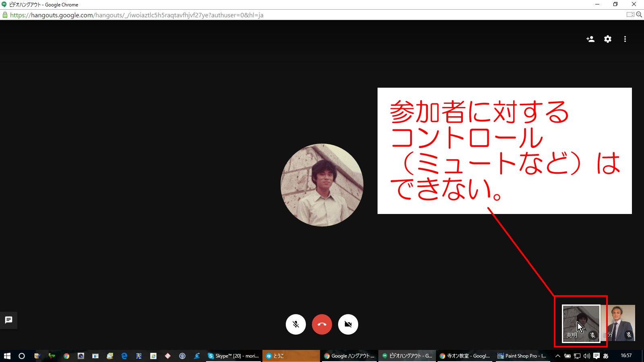Click the battery power tray icon

click(568, 356)
